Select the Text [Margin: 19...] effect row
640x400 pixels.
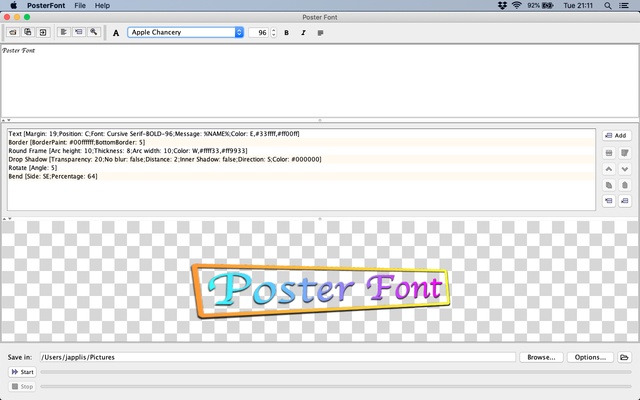(301, 134)
